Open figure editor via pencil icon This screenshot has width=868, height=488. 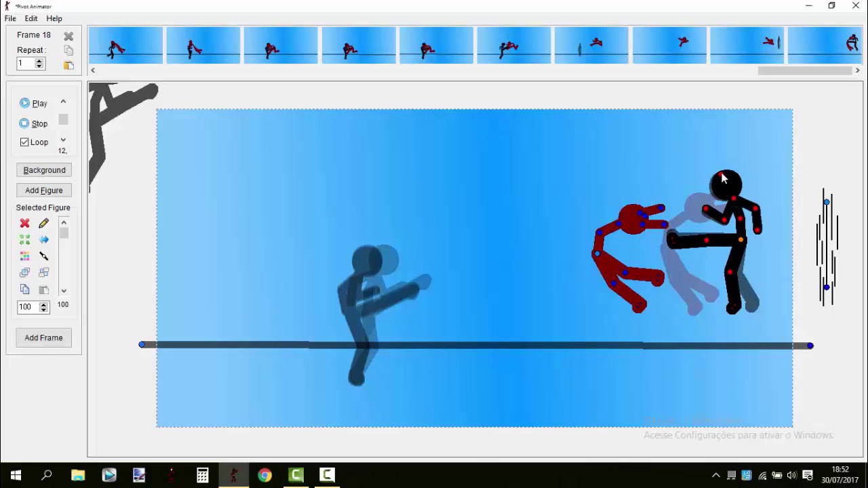click(44, 223)
